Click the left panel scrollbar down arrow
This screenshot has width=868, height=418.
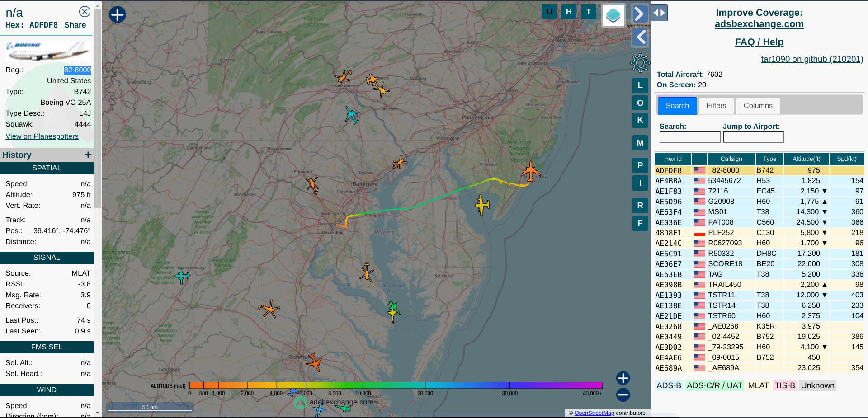click(x=98, y=413)
